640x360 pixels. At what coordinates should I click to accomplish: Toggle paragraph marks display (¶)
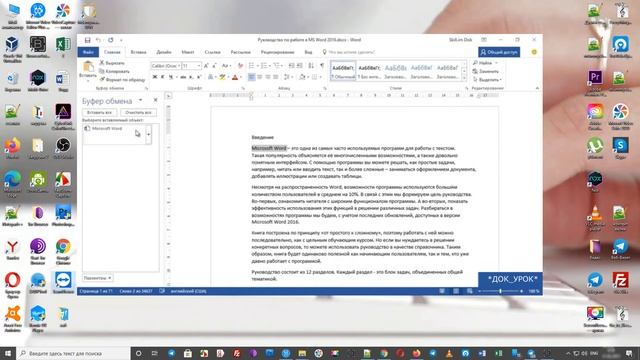click(322, 66)
